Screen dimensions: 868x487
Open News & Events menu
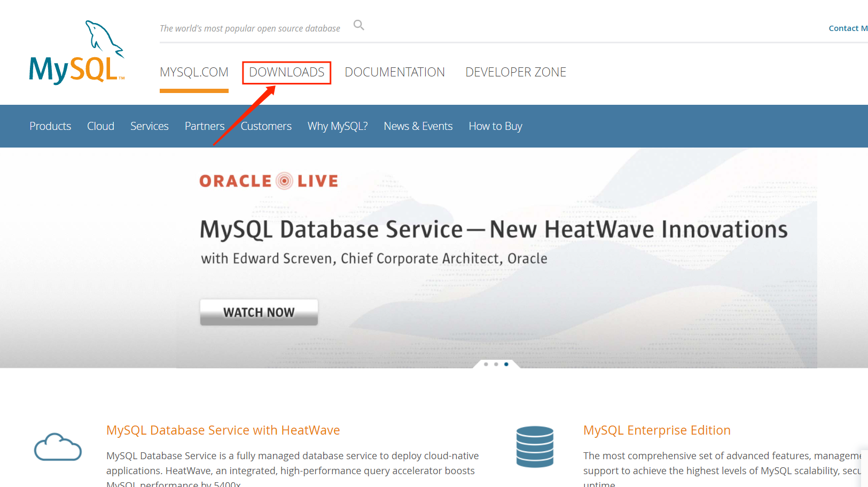click(418, 126)
